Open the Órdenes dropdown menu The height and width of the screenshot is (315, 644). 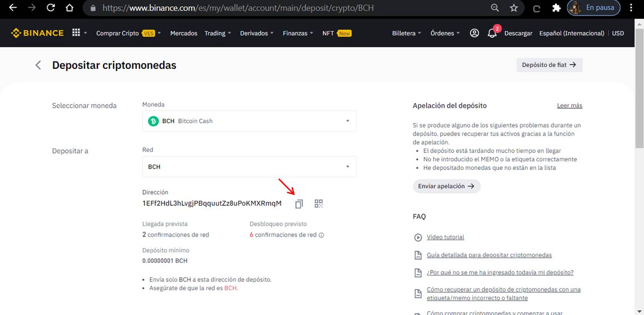coord(445,33)
